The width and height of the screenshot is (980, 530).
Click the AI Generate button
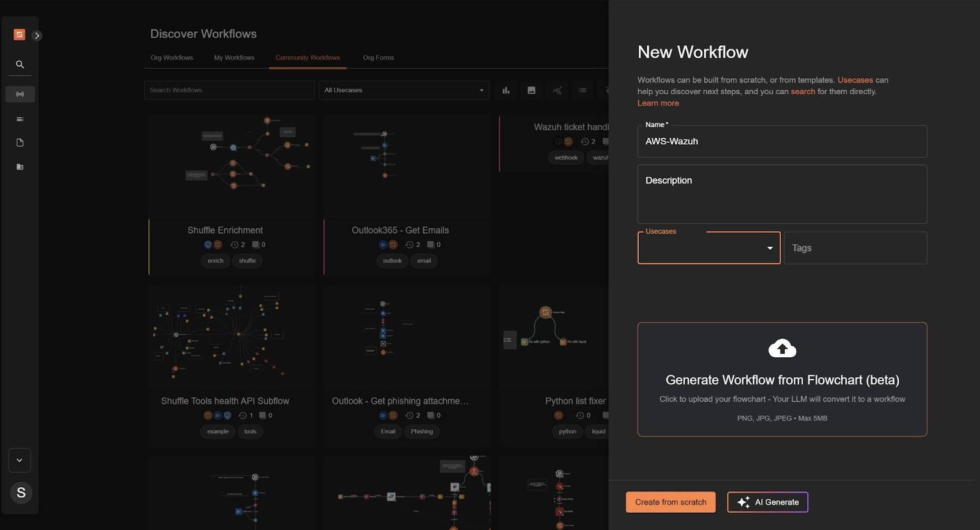[767, 502]
